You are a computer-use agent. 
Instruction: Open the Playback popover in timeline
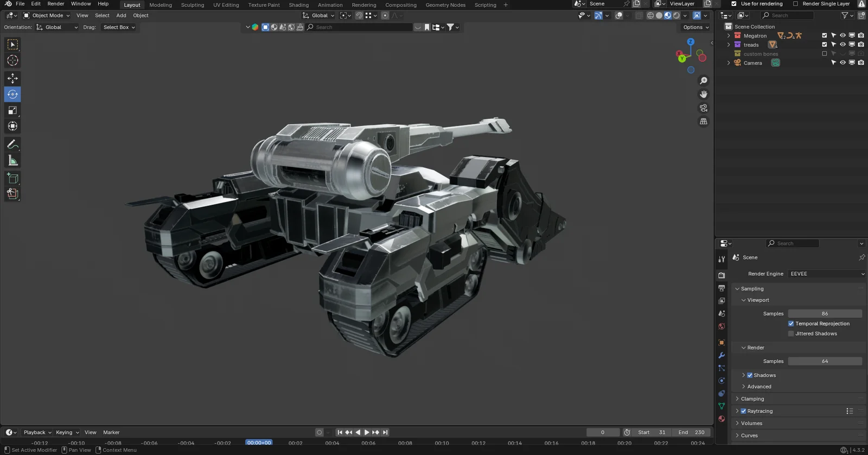[37, 432]
